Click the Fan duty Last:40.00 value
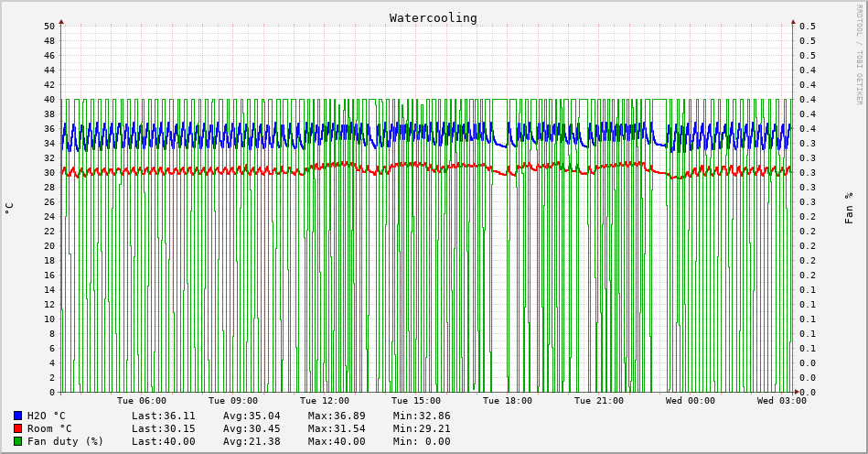The width and height of the screenshot is (868, 454). pyautogui.click(x=163, y=441)
